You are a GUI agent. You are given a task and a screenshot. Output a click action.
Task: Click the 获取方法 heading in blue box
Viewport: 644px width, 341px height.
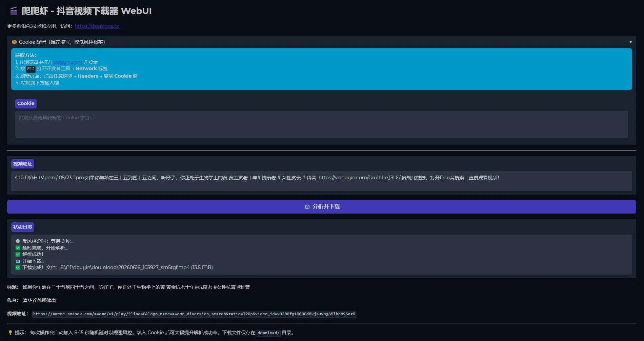[26, 55]
